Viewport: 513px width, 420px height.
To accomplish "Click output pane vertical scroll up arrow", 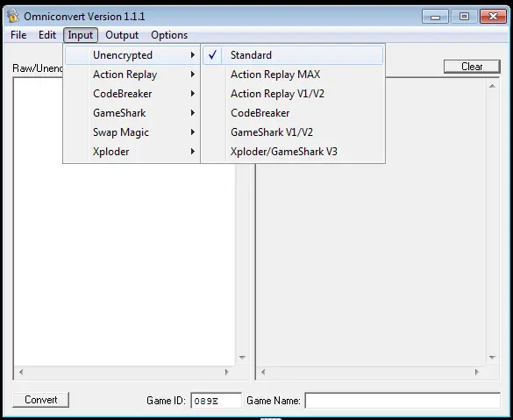I will [x=492, y=86].
